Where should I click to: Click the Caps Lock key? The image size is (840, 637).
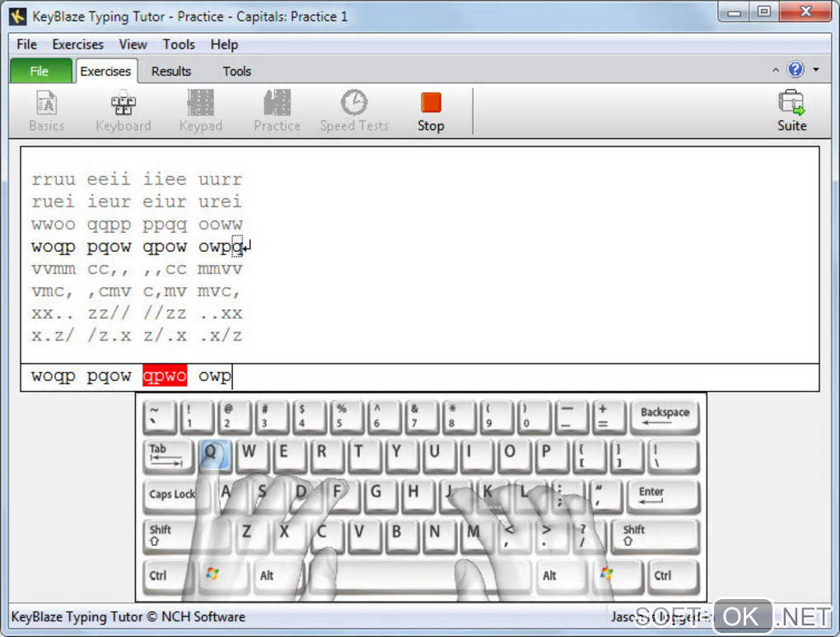click(x=172, y=495)
